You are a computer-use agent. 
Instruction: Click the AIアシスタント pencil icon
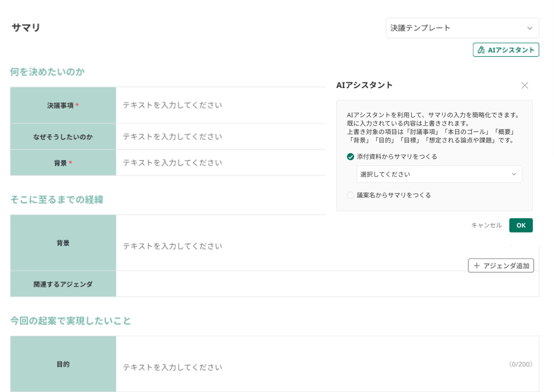pyautogui.click(x=481, y=50)
